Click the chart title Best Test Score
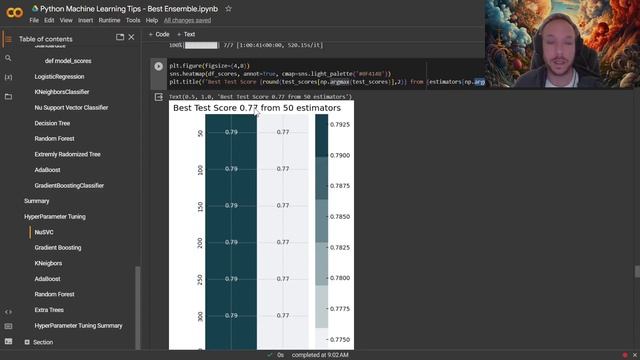 257,108
